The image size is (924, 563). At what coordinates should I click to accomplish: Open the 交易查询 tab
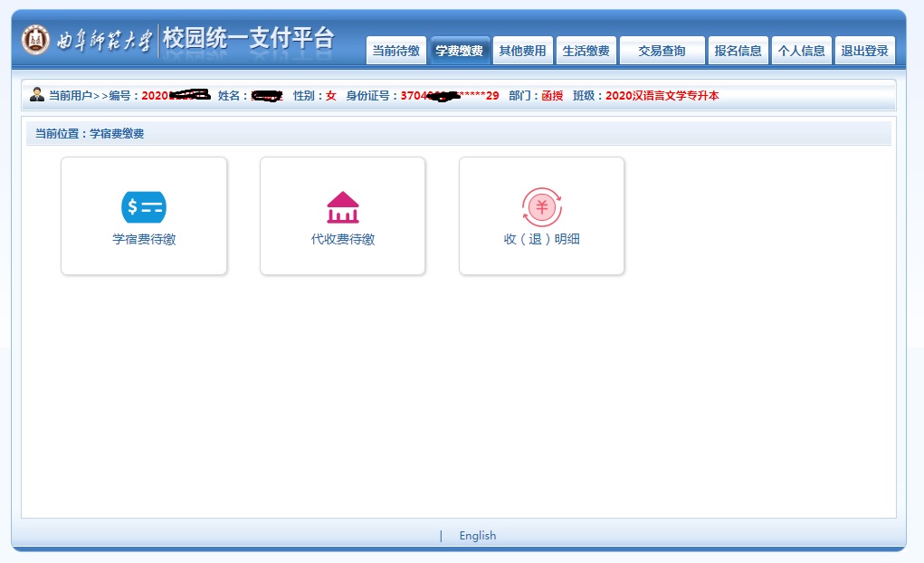point(662,51)
